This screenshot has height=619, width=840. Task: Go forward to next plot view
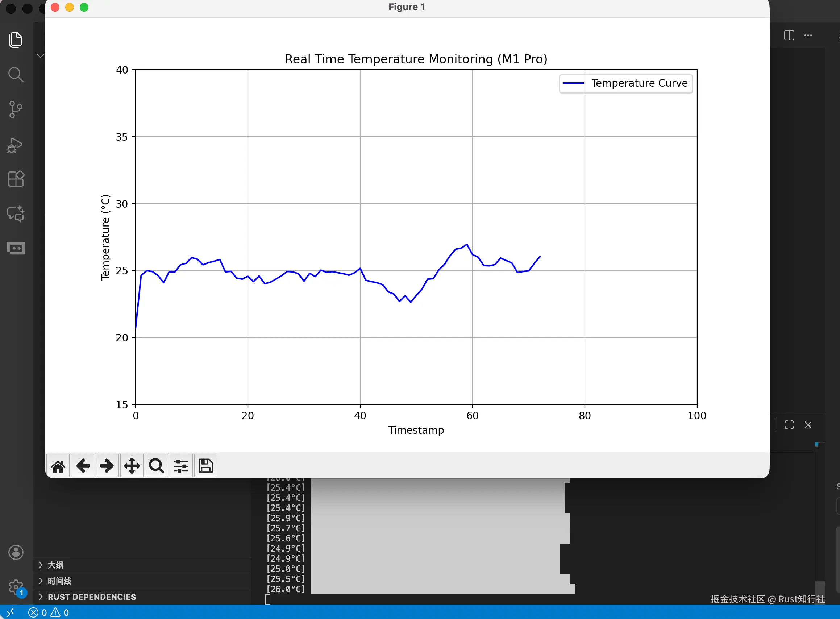[107, 466]
